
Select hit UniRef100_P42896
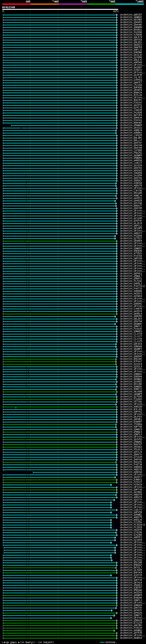coord(131,32)
